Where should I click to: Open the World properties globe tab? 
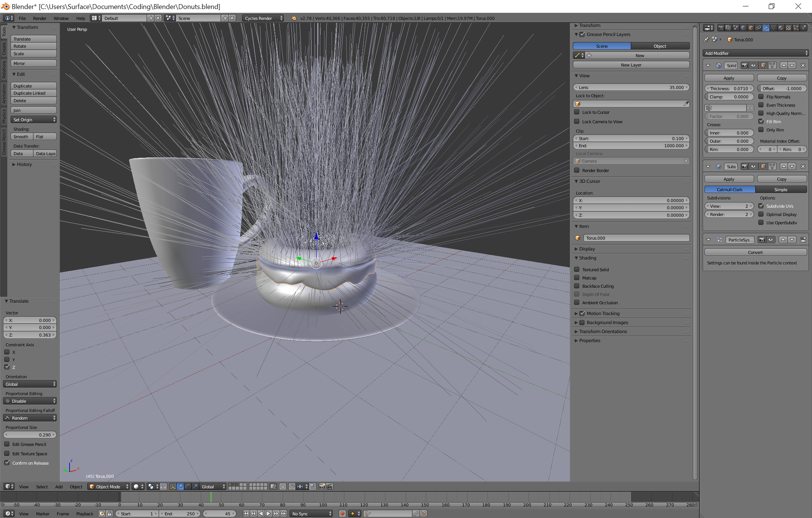(x=743, y=28)
